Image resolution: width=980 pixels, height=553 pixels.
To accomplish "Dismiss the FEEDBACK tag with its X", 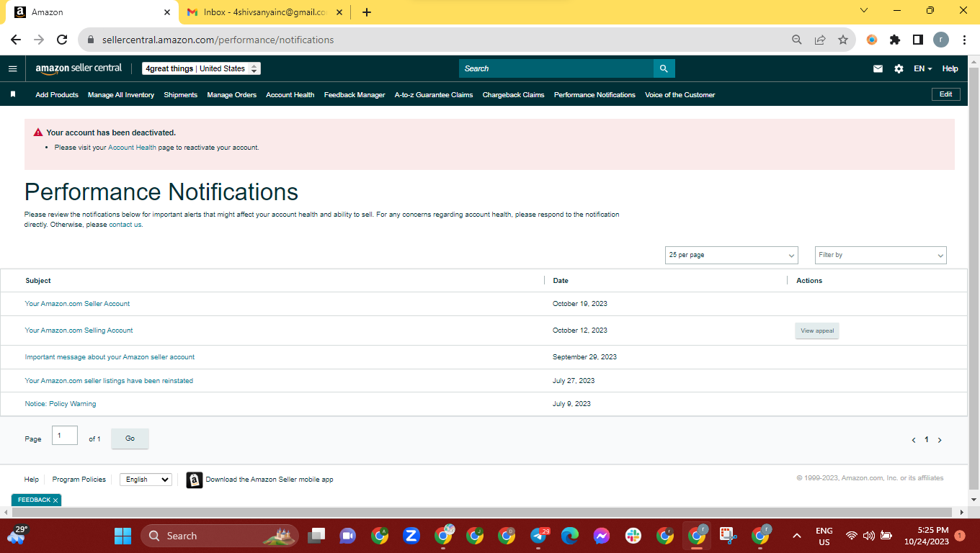I will pos(55,500).
